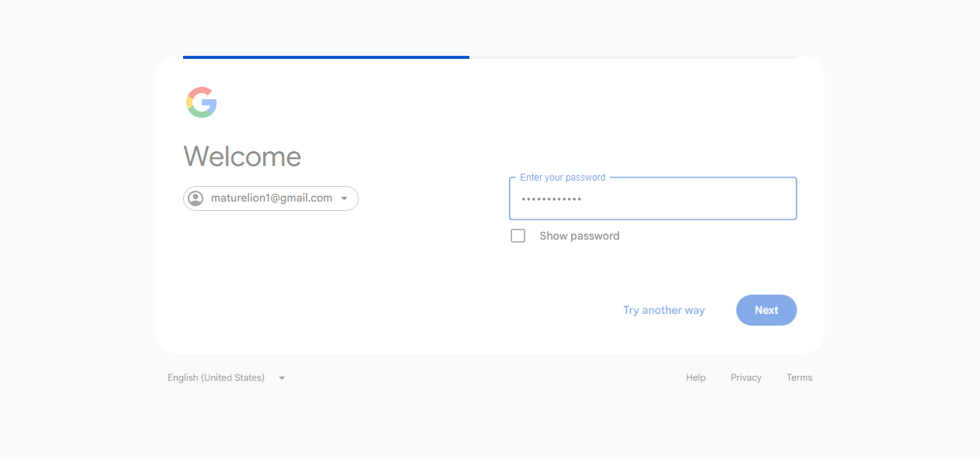Image resolution: width=980 pixels, height=459 pixels.
Task: Click the masked password dots
Action: 551,199
